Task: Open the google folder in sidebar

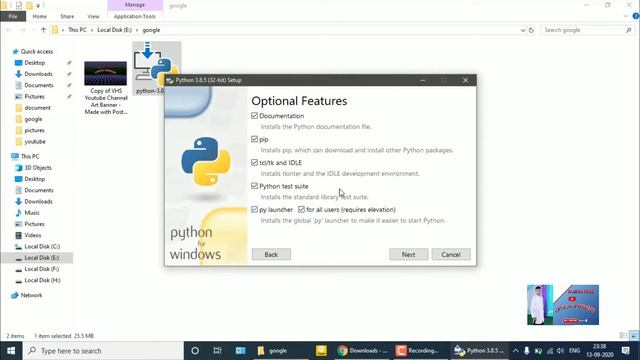Action: pos(33,119)
